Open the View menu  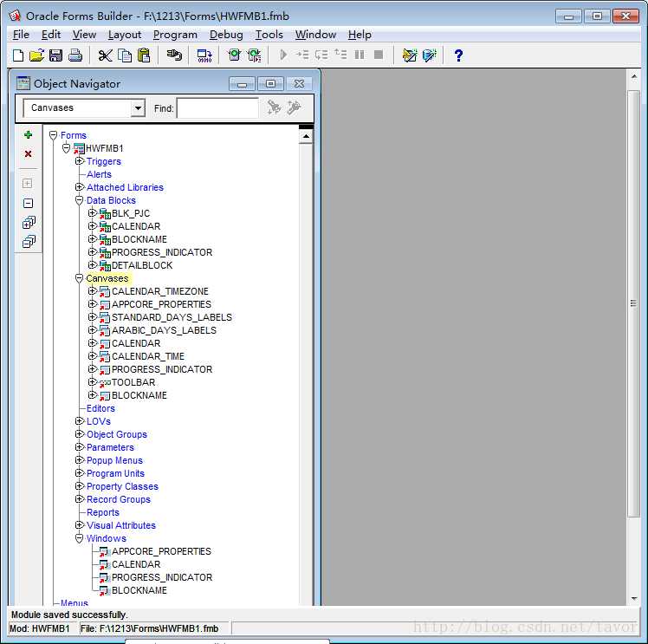pyautogui.click(x=84, y=35)
